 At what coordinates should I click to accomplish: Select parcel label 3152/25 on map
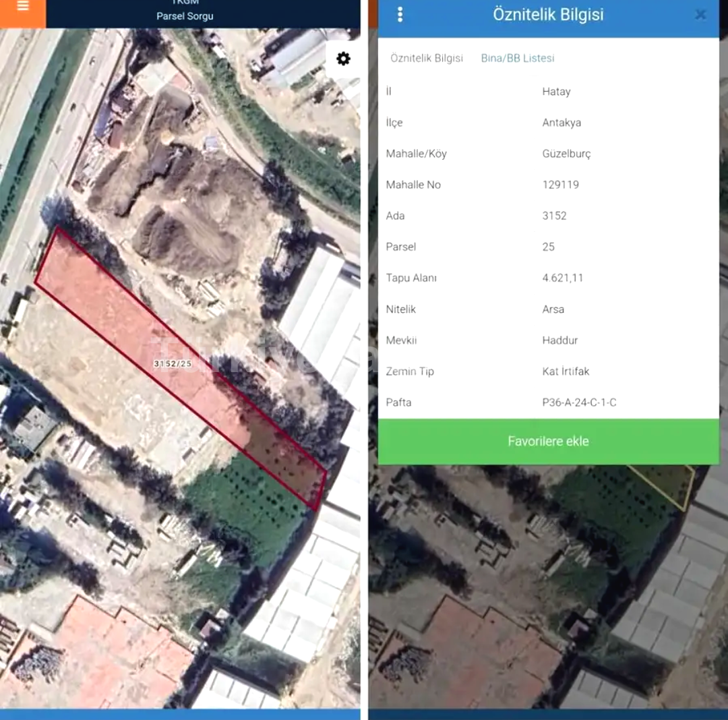[173, 363]
